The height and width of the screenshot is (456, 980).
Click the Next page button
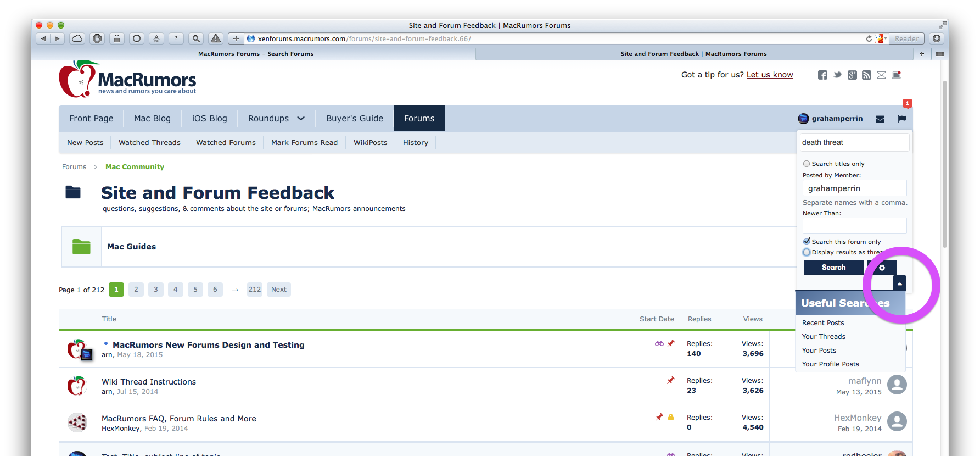click(x=279, y=290)
